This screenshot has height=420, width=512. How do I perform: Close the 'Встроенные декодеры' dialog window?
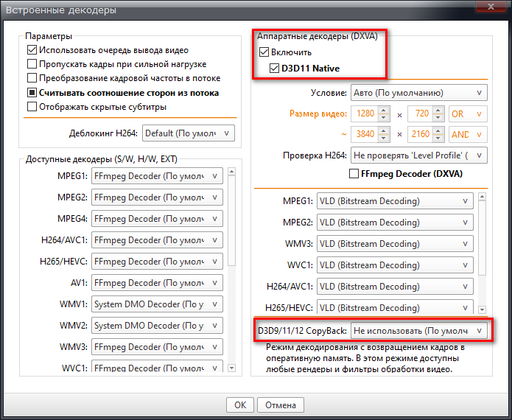(491, 7)
